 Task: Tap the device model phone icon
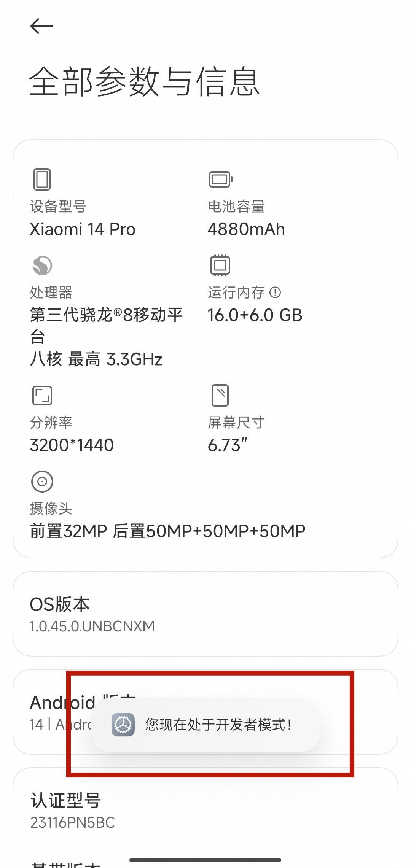42,179
